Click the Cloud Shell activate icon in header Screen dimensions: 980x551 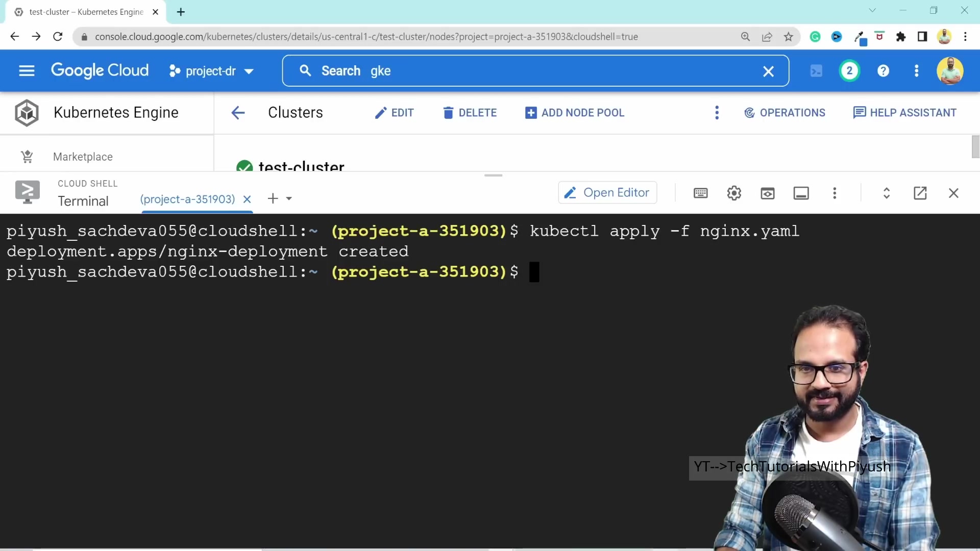[816, 71]
